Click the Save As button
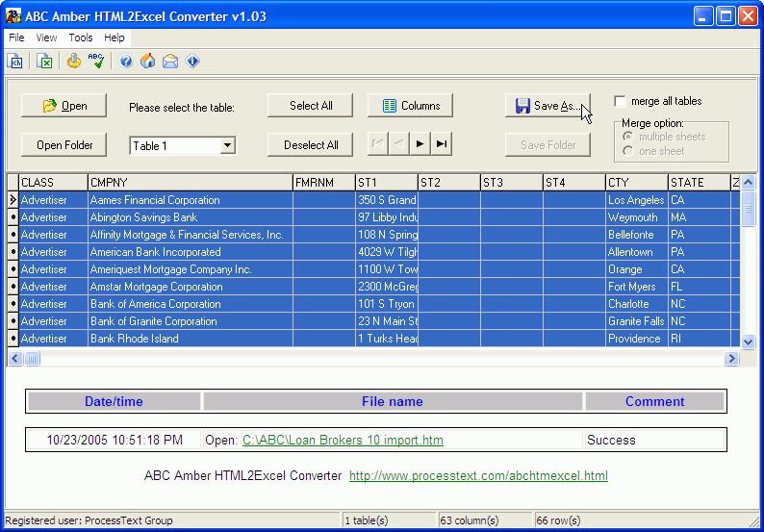Viewport: 764px width, 532px height. 548,105
